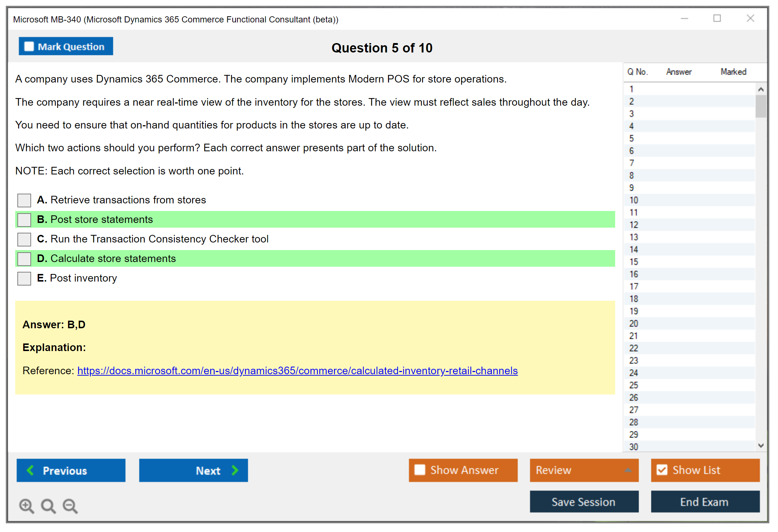
Task: Maximize the exam window
Action: (717, 18)
